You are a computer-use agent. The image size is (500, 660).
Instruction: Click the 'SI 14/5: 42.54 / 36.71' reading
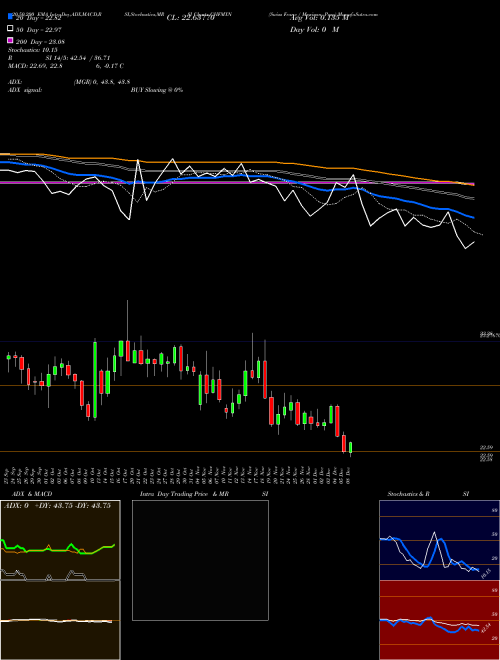coord(78,58)
